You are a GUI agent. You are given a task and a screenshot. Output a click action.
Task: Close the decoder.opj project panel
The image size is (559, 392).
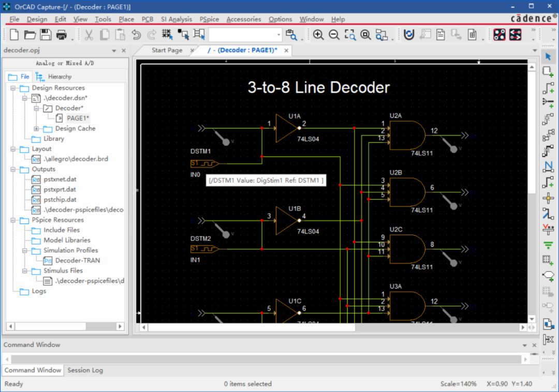tap(124, 51)
